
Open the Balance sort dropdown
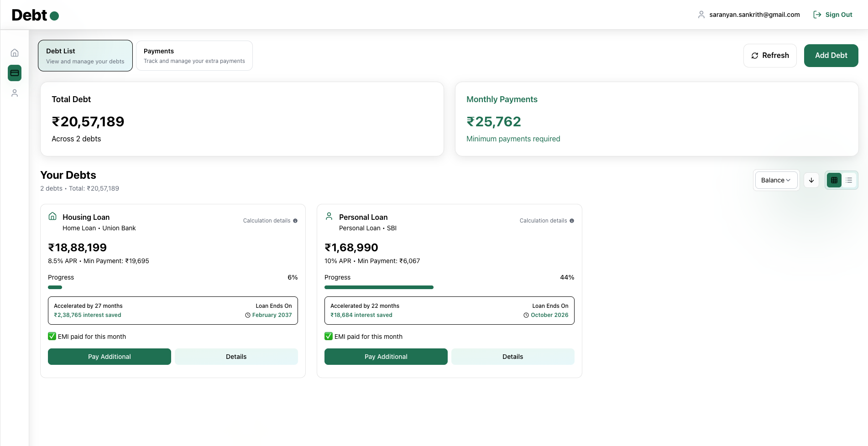coord(776,180)
